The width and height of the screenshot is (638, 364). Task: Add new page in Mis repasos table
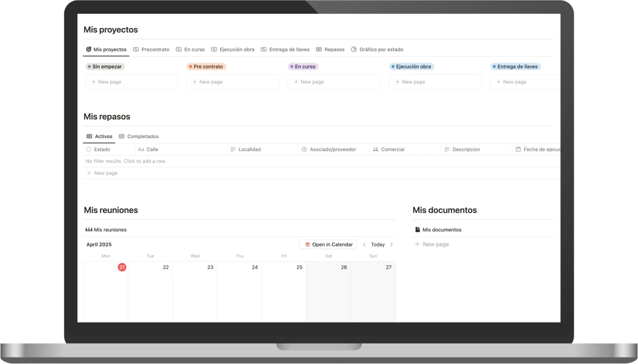(x=321, y=173)
